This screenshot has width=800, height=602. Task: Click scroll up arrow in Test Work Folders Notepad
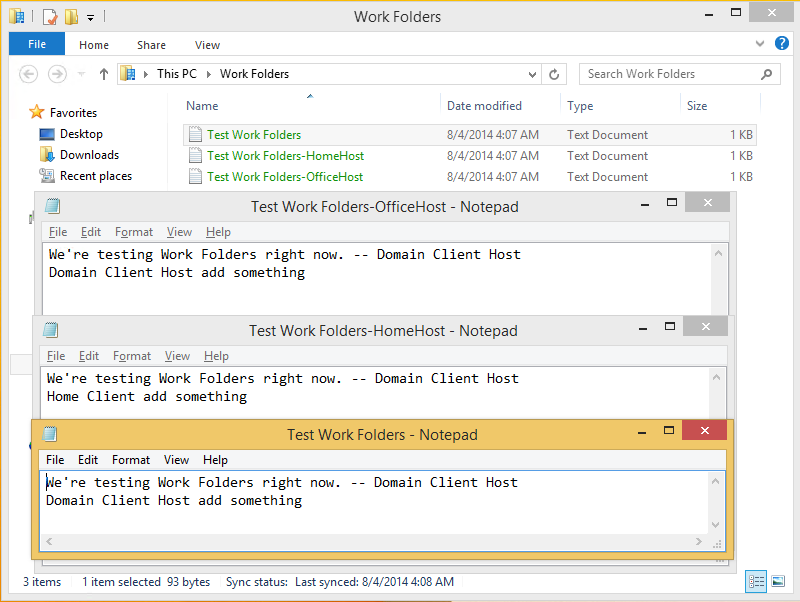(x=715, y=481)
